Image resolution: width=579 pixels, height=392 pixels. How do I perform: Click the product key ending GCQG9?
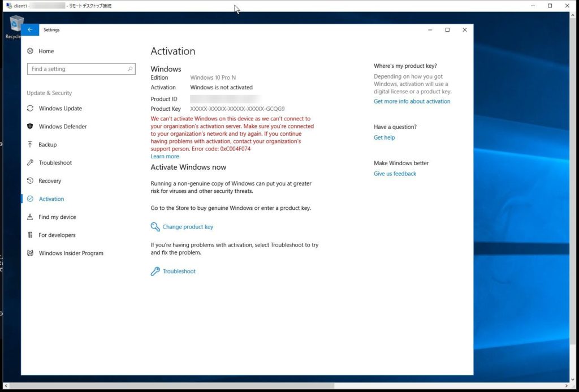(237, 109)
